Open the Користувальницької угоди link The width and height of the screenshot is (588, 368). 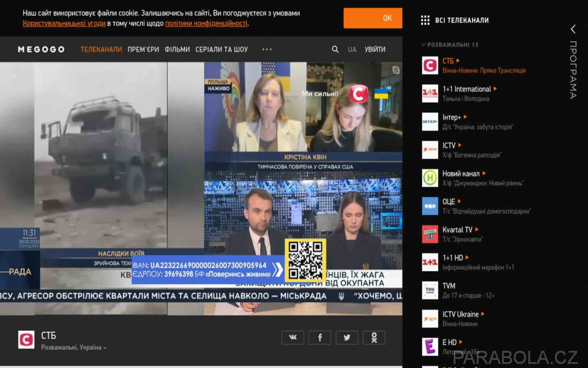(x=64, y=23)
